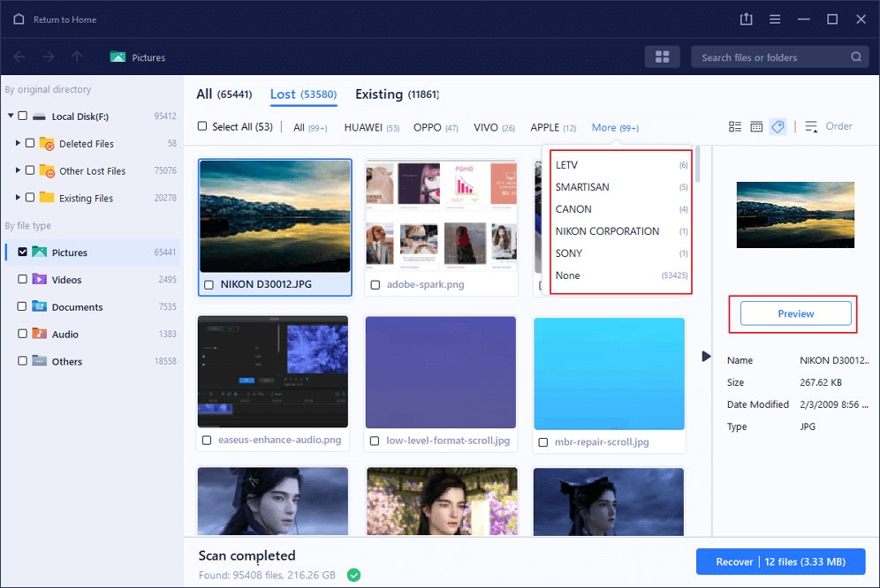The image size is (880, 588).
Task: Choose CANON from the brand list
Action: [x=573, y=209]
